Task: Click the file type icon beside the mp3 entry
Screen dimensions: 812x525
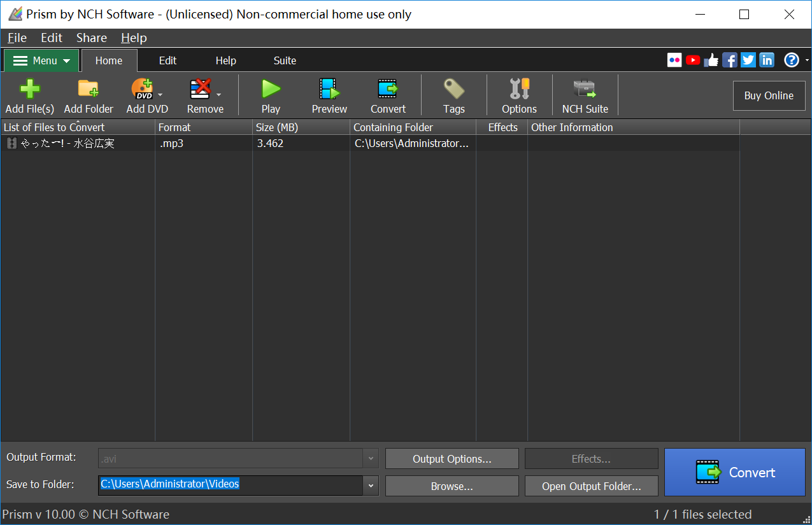Action: pos(12,143)
